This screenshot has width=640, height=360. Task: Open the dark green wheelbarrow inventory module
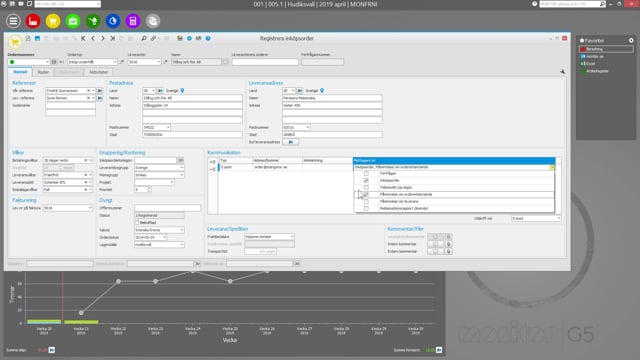pos(93,21)
